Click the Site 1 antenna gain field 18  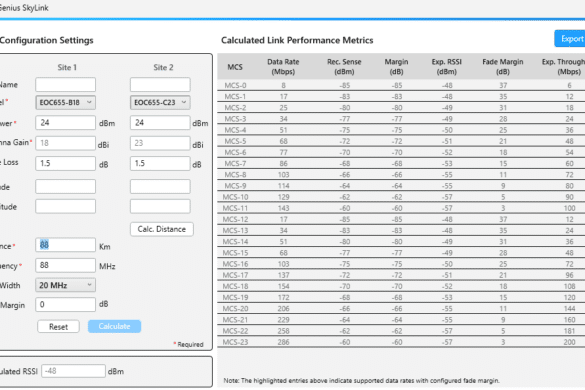click(65, 143)
